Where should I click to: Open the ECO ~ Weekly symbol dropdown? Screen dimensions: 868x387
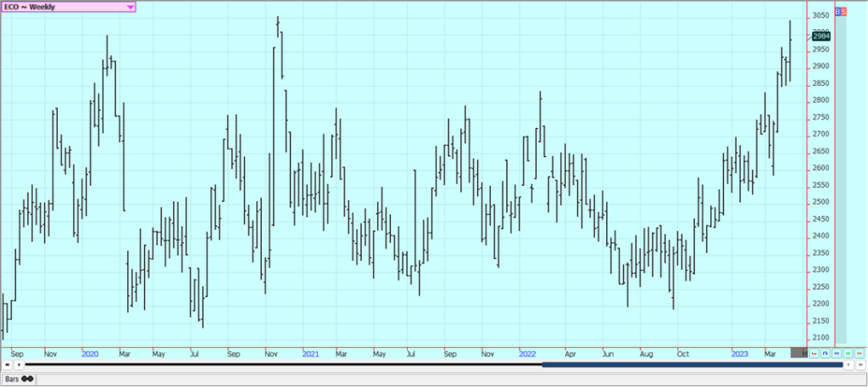click(68, 7)
